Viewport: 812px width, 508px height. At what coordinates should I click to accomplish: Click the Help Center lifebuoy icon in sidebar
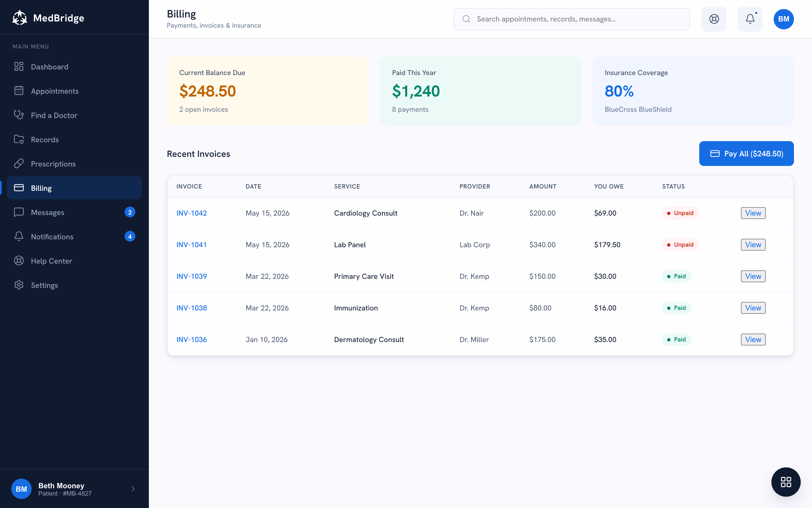(x=19, y=261)
